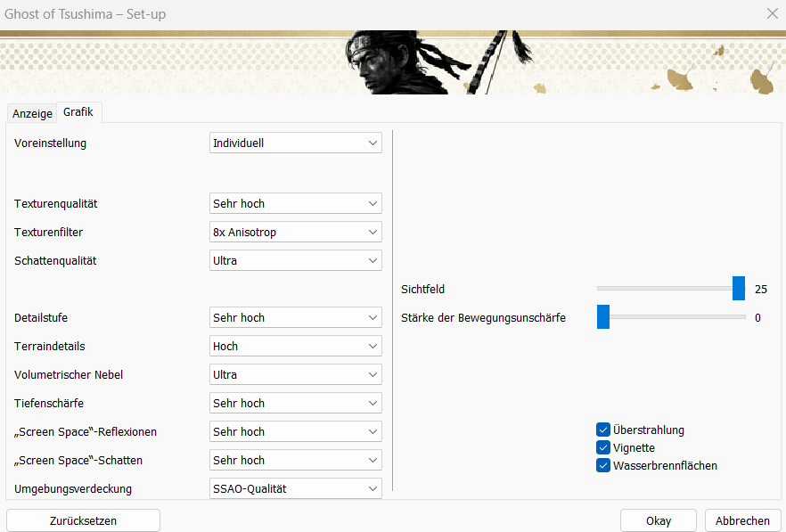Open the Volumetrischer Nebel dropdown
Screen dimensions: 786x532
coord(295,374)
